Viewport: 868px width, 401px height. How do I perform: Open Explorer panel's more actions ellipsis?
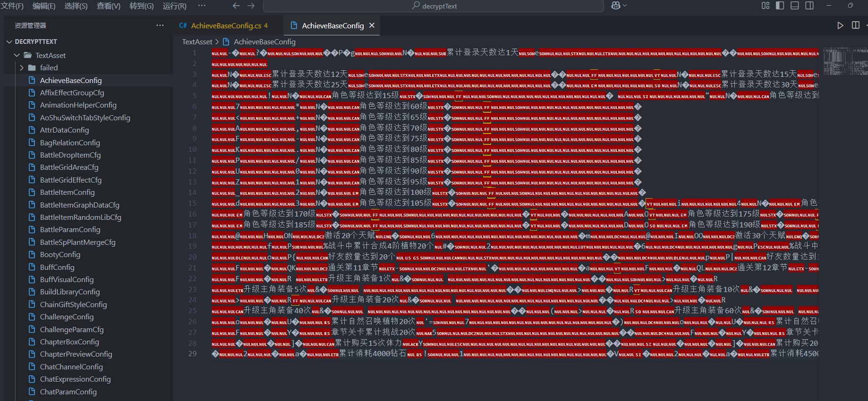[160, 25]
